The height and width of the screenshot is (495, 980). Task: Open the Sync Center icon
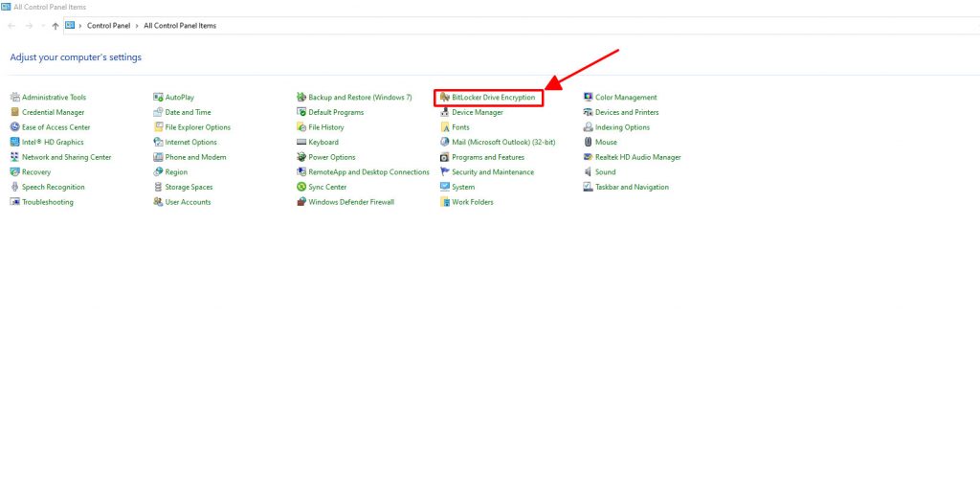[301, 187]
